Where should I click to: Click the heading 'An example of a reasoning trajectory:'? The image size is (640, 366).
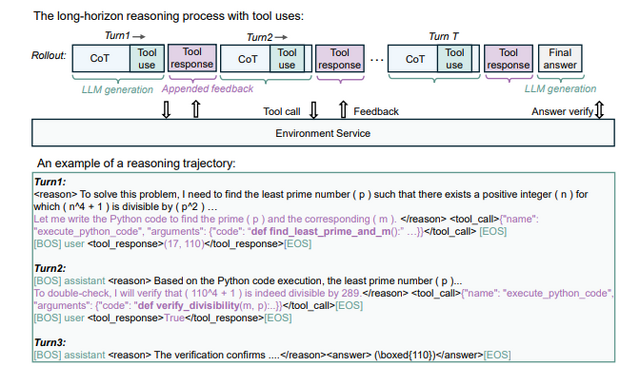click(x=136, y=164)
